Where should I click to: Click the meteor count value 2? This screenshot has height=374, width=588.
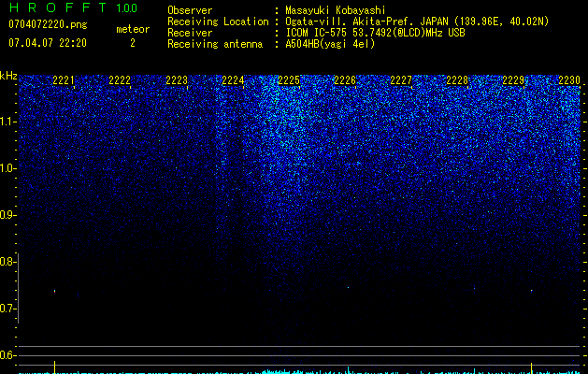click(133, 43)
